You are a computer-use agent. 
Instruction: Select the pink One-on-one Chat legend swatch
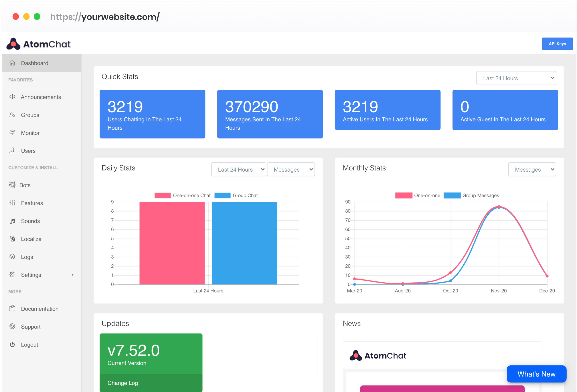click(x=163, y=195)
